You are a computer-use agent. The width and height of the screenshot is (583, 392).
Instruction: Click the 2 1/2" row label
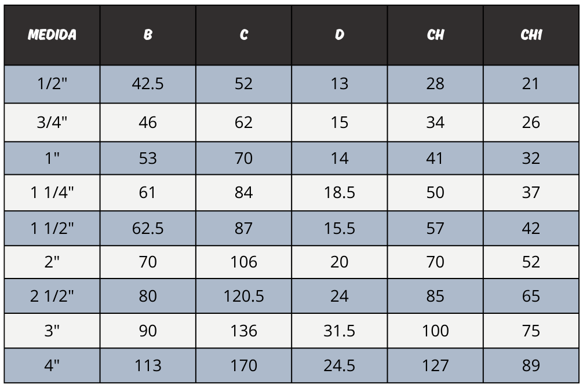pos(52,296)
